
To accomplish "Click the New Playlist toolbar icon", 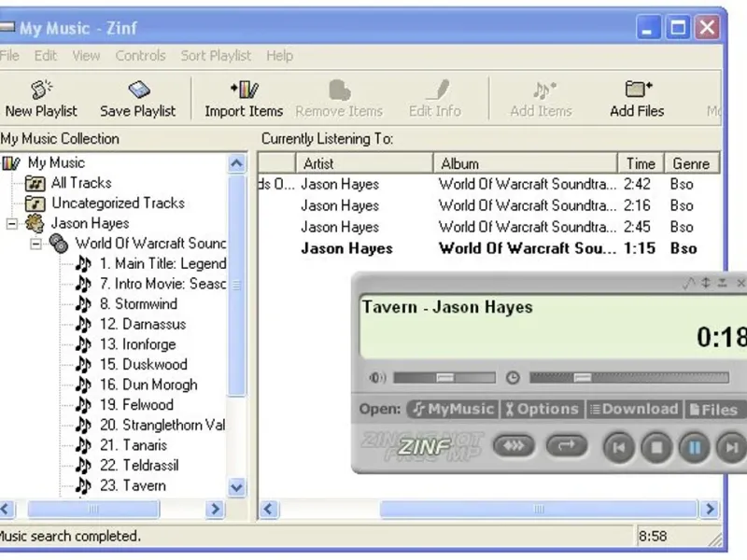I will click(41, 89).
